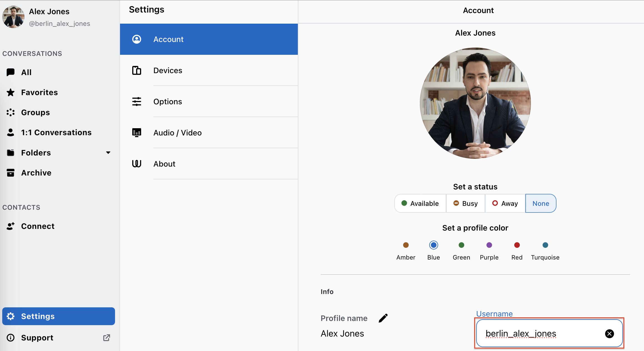This screenshot has height=351, width=644.
Task: Open the Connect contacts page
Action: pos(59,226)
